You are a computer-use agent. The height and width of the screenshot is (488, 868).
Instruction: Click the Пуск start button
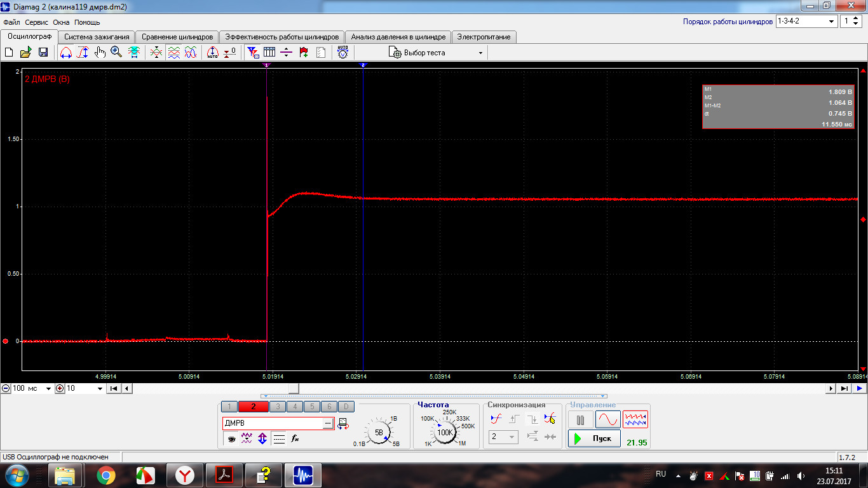pos(594,438)
